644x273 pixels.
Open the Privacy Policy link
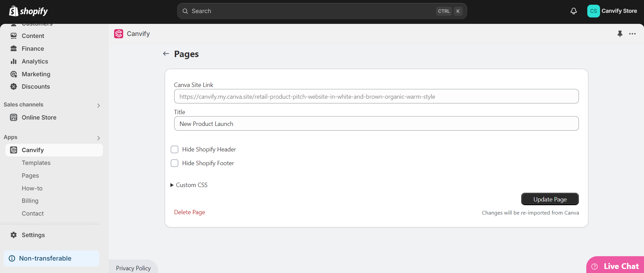coord(133,268)
